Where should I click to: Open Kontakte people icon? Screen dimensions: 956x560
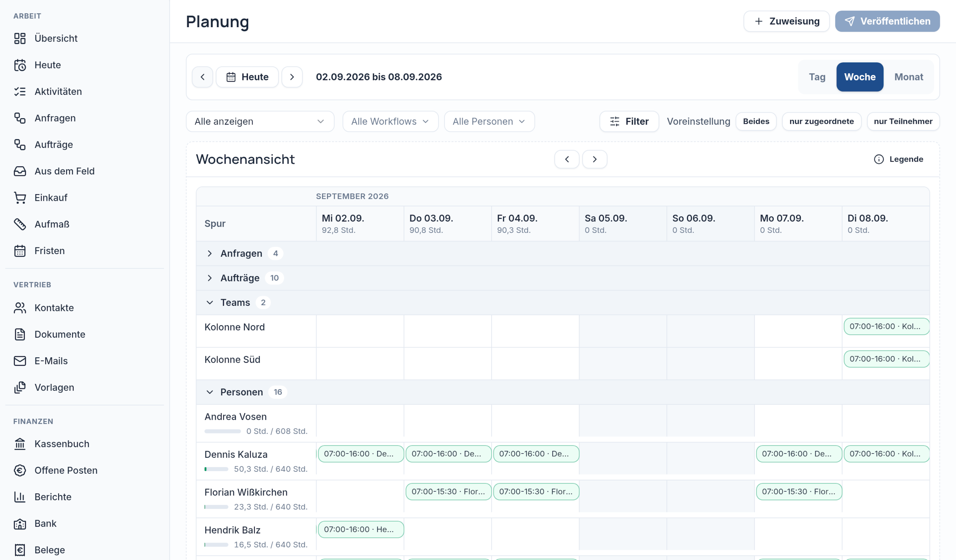(20, 308)
